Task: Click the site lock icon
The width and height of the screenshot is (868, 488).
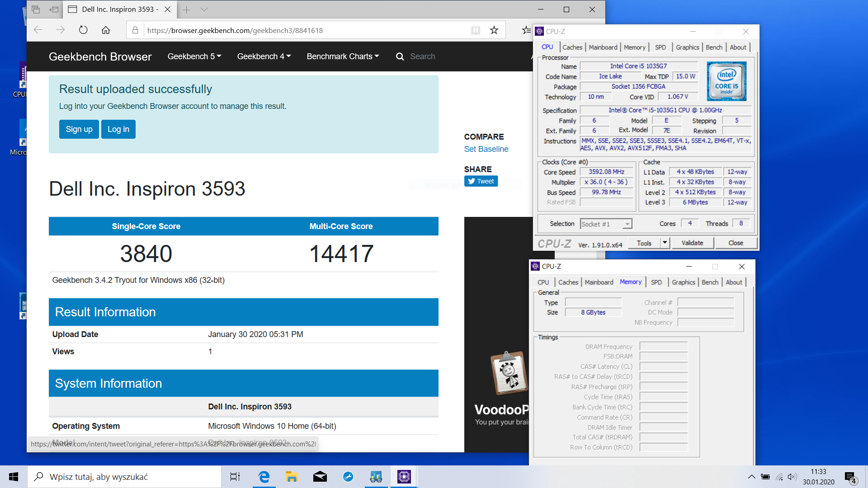Action: pyautogui.click(x=135, y=30)
